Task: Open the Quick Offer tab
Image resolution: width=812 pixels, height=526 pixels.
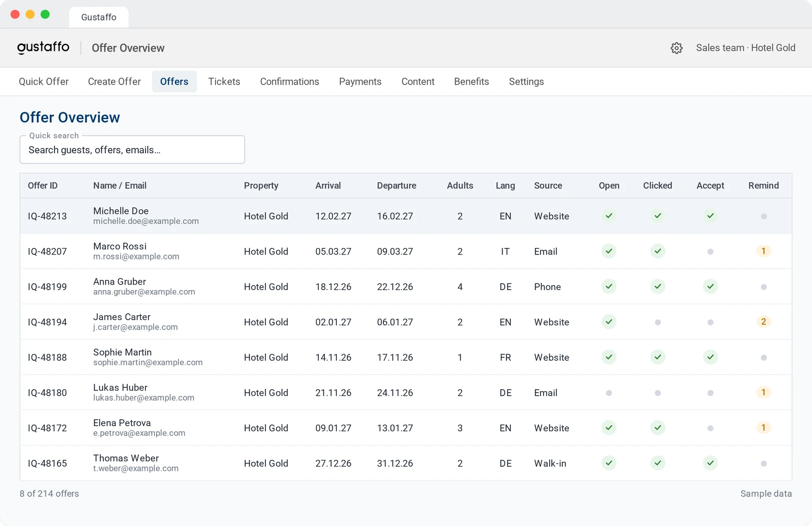Action: 44,82
